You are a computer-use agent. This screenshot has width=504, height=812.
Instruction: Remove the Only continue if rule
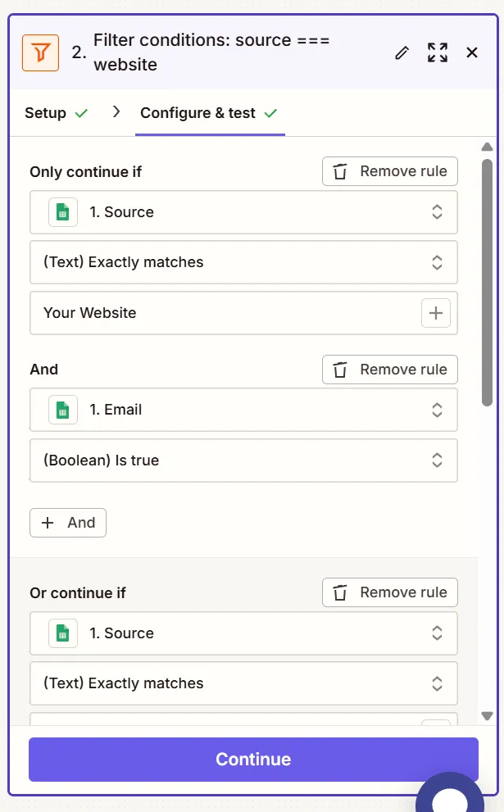click(390, 171)
